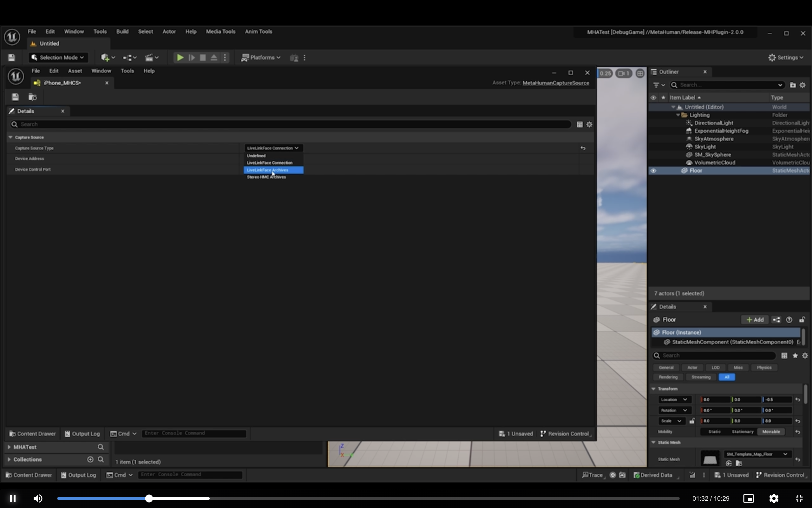This screenshot has width=812, height=508.
Task: Open the Build menu
Action: (122, 31)
